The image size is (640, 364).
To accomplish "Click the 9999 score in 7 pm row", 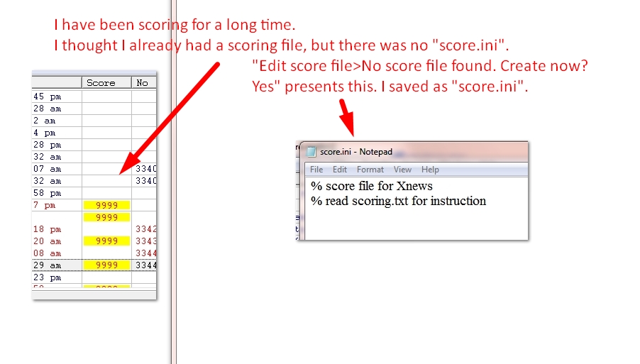I will (106, 205).
